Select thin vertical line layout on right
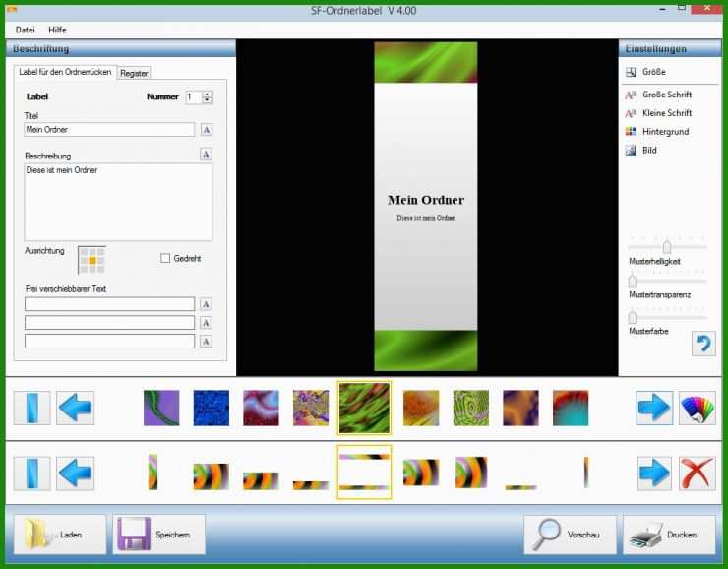Image resolution: width=728 pixels, height=569 pixels. click(x=586, y=473)
